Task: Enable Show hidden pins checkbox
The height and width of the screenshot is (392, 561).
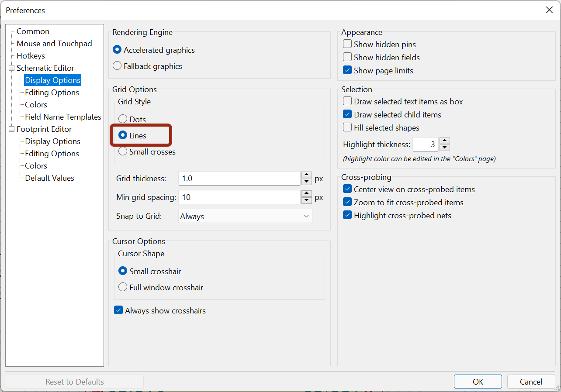Action: tap(347, 44)
